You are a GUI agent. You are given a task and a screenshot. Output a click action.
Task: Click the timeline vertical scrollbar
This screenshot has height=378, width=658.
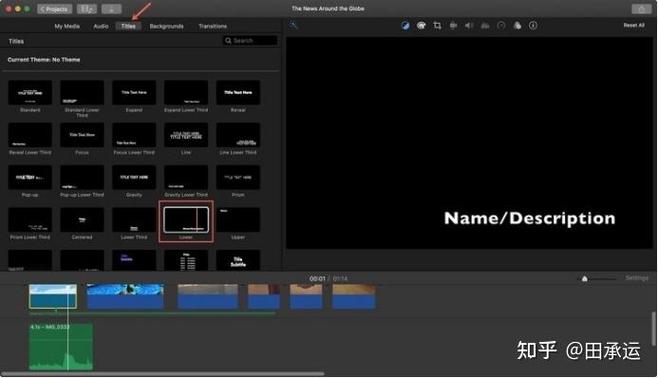coord(654,329)
